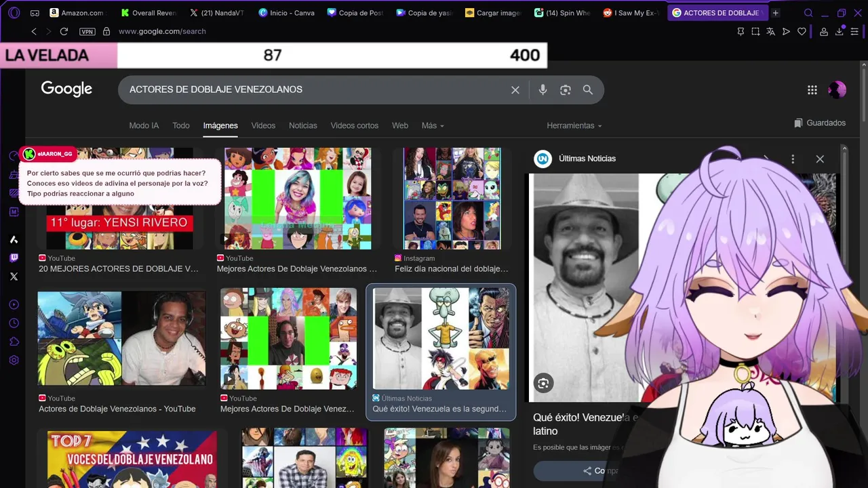Open the player send arrow icon in toolbar
This screenshot has height=488, width=868.
tap(787, 31)
